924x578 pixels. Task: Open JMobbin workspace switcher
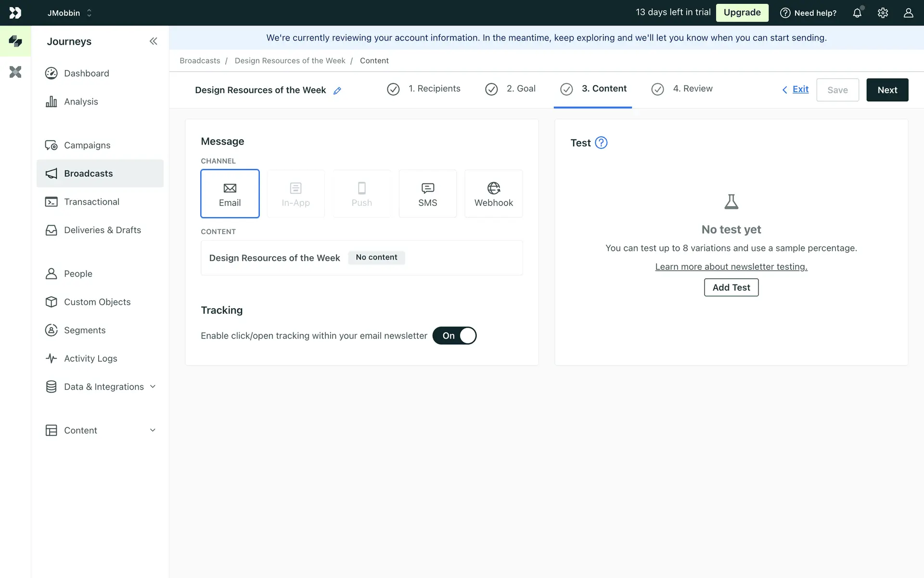click(x=70, y=13)
